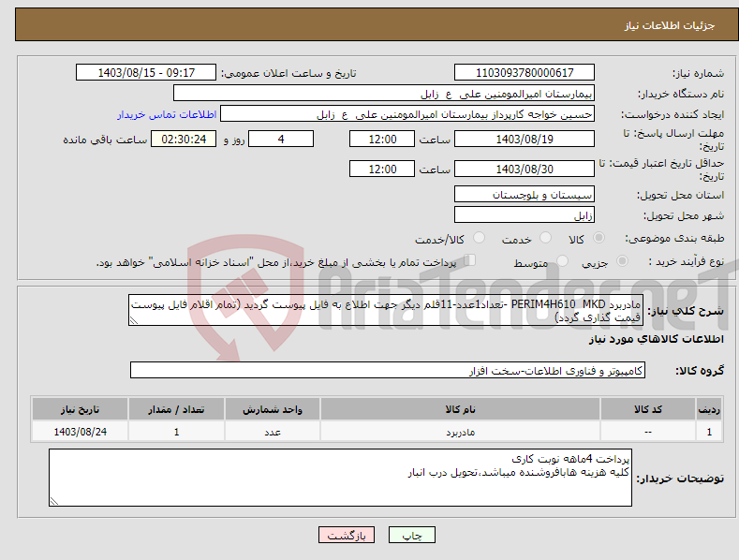Image resolution: width=739 pixels, height=560 pixels.
Task: Click the request creator name field
Action: click(x=407, y=114)
